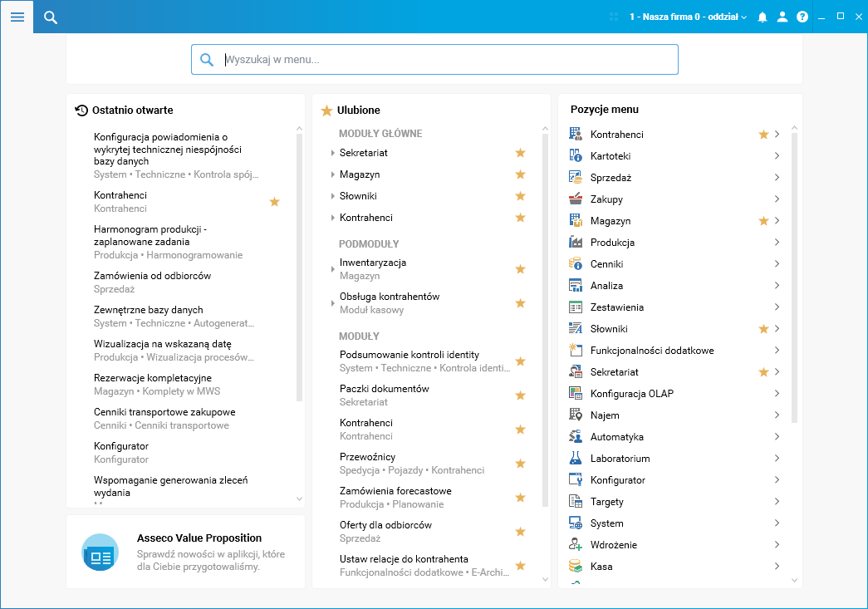Open user account profile icon

tap(782, 17)
